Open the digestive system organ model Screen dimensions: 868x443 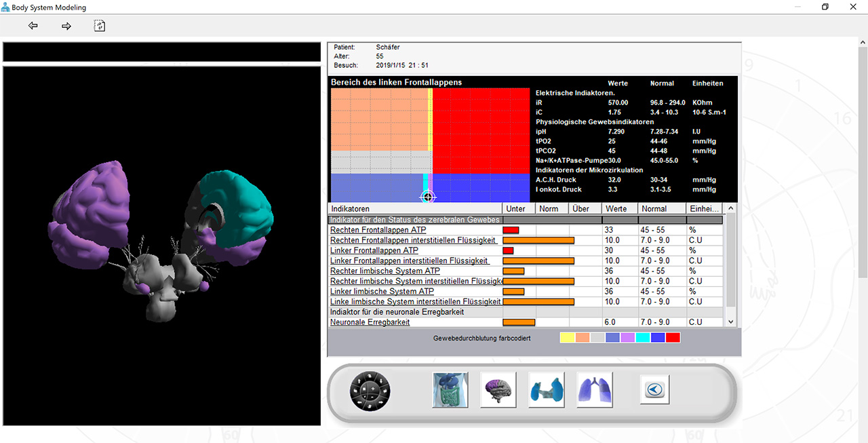(450, 390)
